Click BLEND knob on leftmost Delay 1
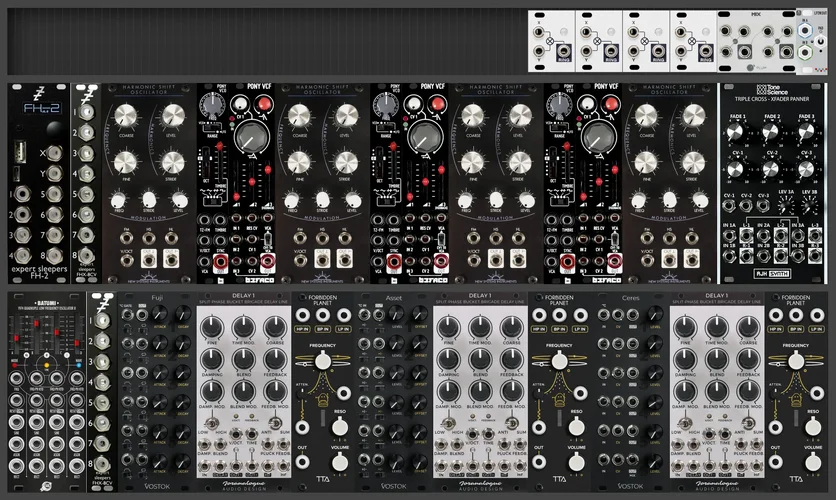This screenshot has height=500, width=836. 244,359
